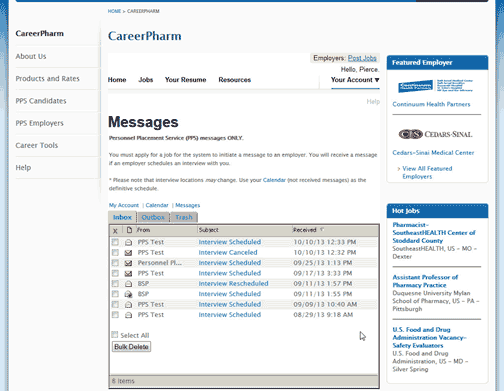The width and height of the screenshot is (504, 391).
Task: Open the Cedars-Sinai logo
Action: 435,134
